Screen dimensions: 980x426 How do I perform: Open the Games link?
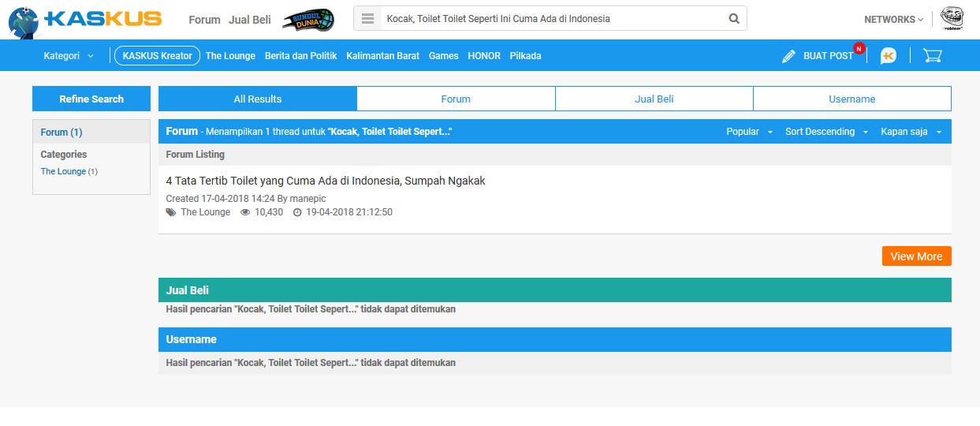(443, 56)
